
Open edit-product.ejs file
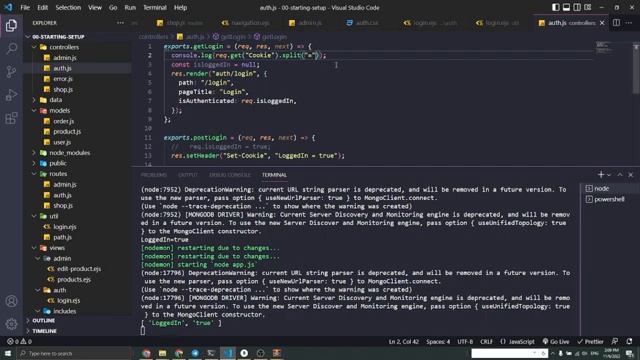pos(78,269)
